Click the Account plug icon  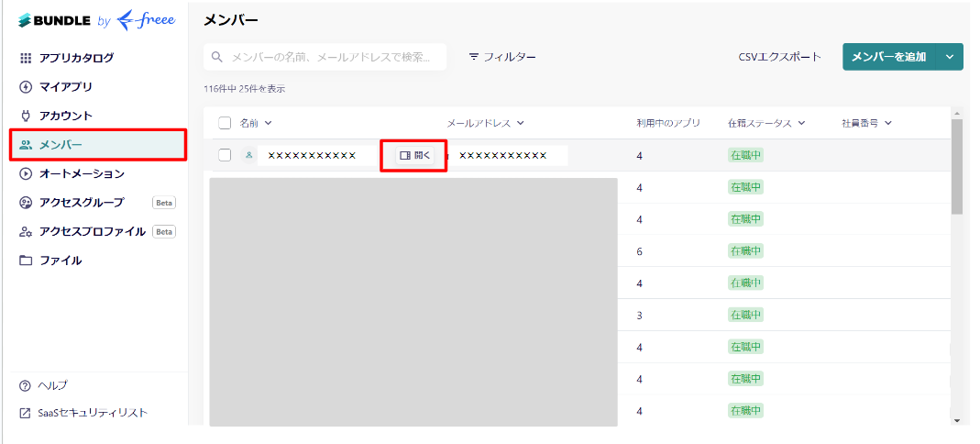(x=26, y=116)
